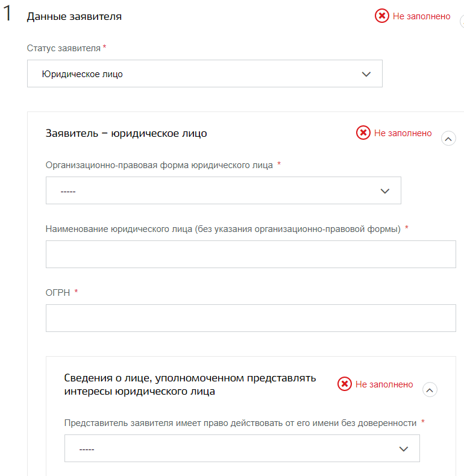Focus the ОГРН input field
This screenshot has width=464, height=476.
click(x=251, y=318)
